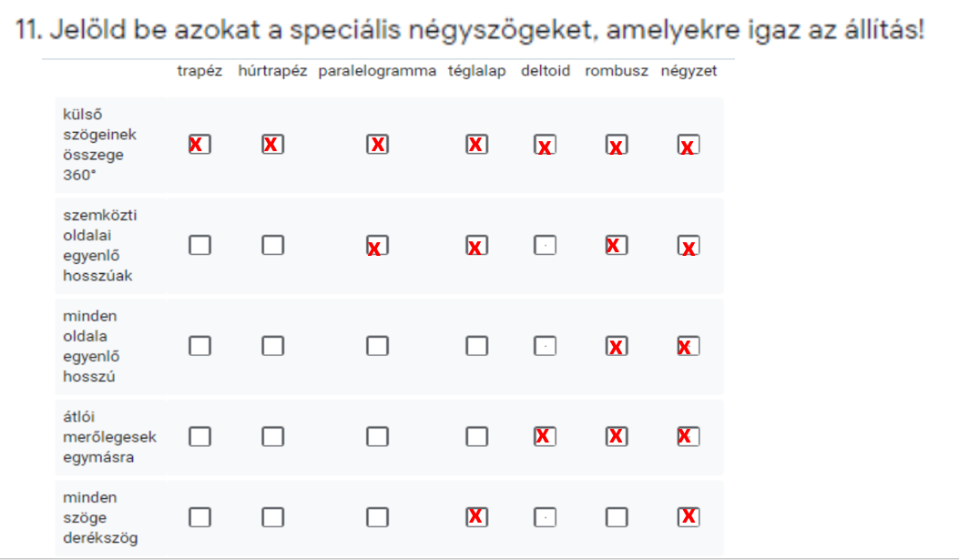This screenshot has height=560, width=959.
Task: Uncheck paralelogramma in 'külső szögeinek összege 360°' row
Action: (x=377, y=144)
